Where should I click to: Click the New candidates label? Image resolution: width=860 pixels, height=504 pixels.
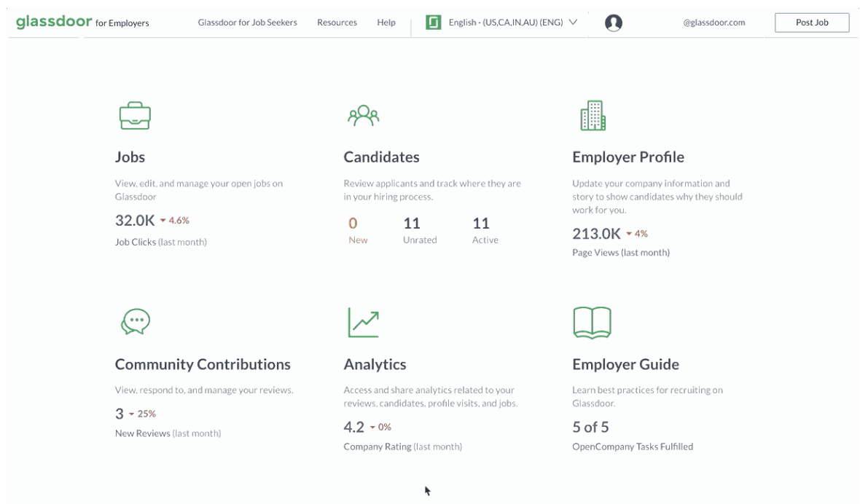coord(358,240)
